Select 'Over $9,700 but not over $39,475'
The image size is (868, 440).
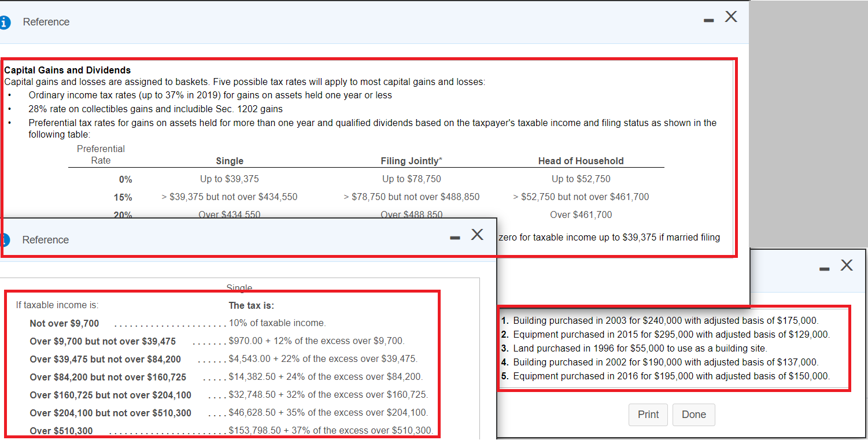(103, 341)
